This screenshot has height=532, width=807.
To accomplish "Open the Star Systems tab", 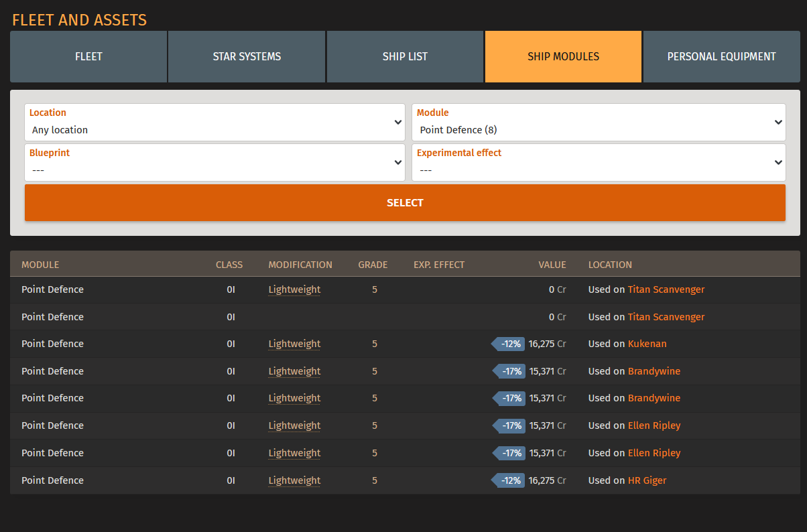I will (247, 56).
